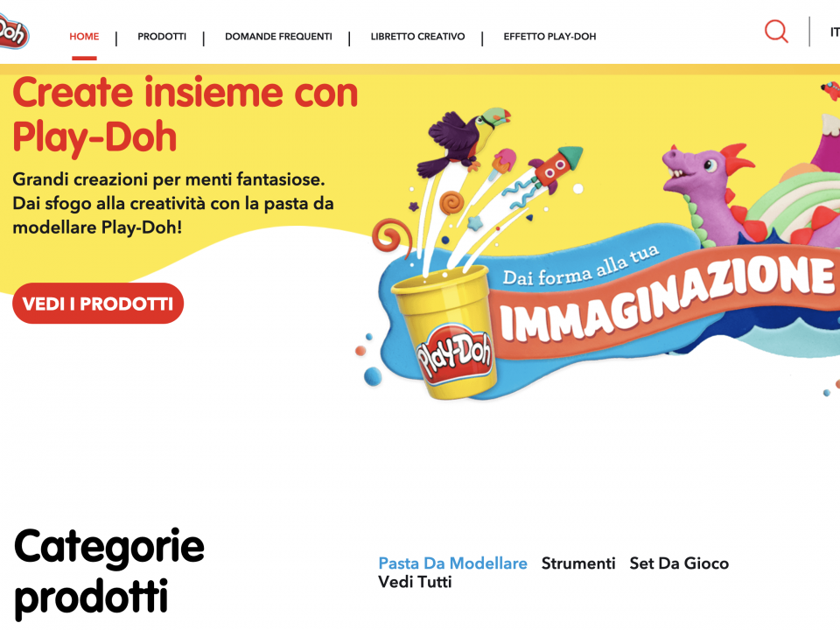This screenshot has width=840, height=630.
Task: Click the Play-Doh logo in header
Action: coord(13,31)
